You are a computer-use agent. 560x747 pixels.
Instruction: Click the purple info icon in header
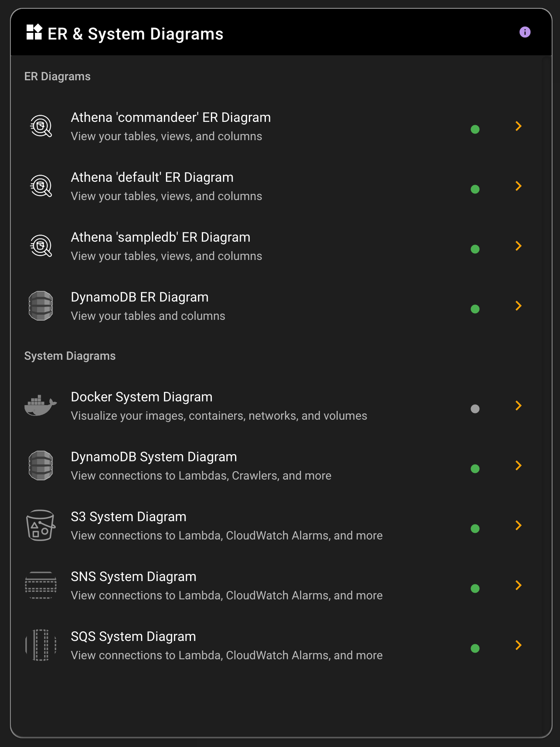(x=525, y=32)
